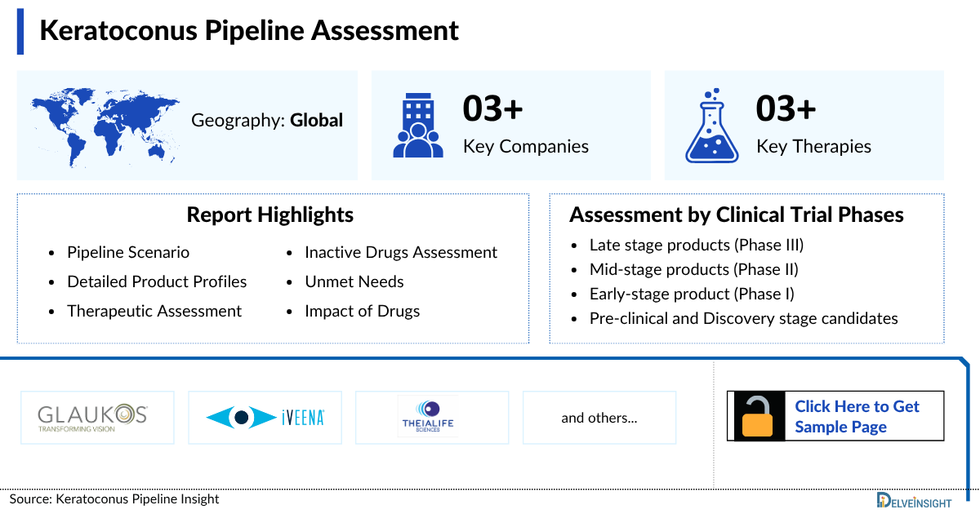The height and width of the screenshot is (514, 980).
Task: Click the 'Unmet Needs' bullet
Action: (354, 281)
